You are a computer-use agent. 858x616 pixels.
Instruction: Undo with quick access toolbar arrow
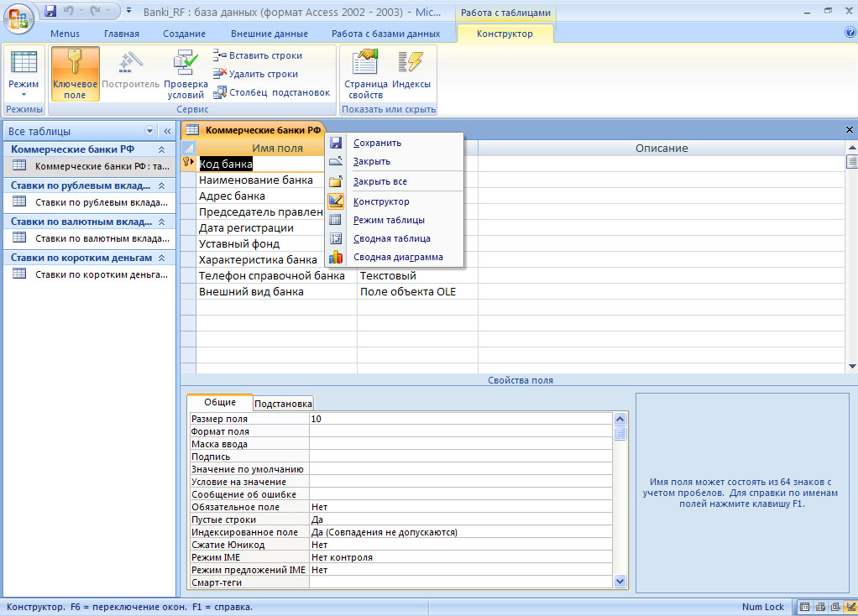click(68, 10)
